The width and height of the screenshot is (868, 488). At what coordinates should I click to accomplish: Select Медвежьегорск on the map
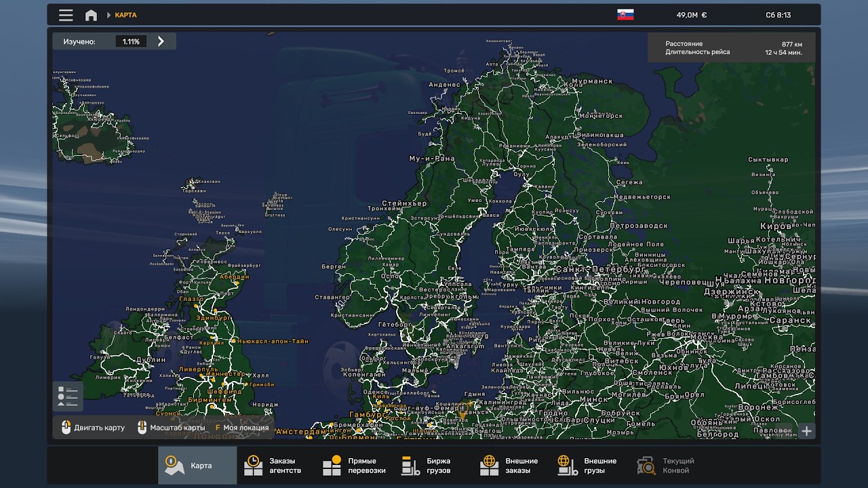(x=642, y=197)
